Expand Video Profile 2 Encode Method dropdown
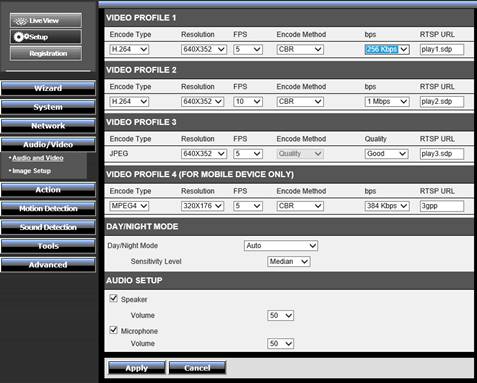477x383 pixels. [300, 101]
